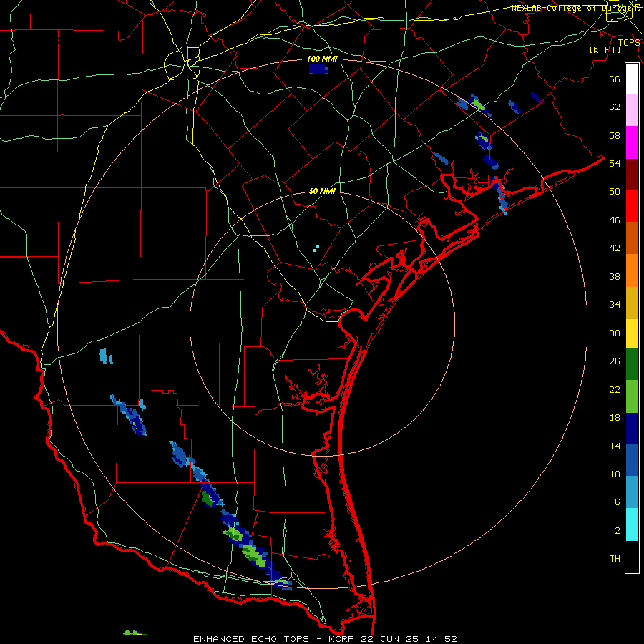Click the "KCRP" radar site identifier
Image resolution: width=644 pixels, height=644 pixels.
click(341, 639)
